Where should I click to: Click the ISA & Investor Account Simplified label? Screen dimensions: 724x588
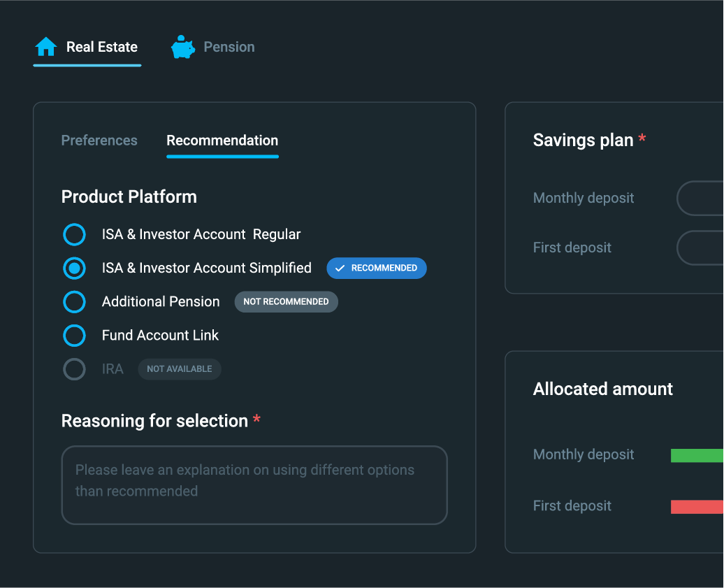tap(206, 268)
